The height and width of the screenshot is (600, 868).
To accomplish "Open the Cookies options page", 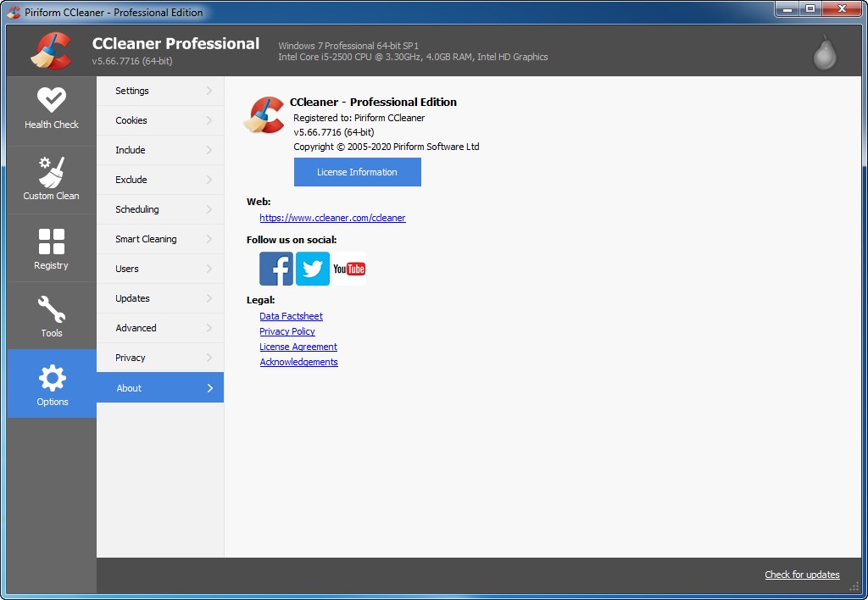I will pos(160,120).
